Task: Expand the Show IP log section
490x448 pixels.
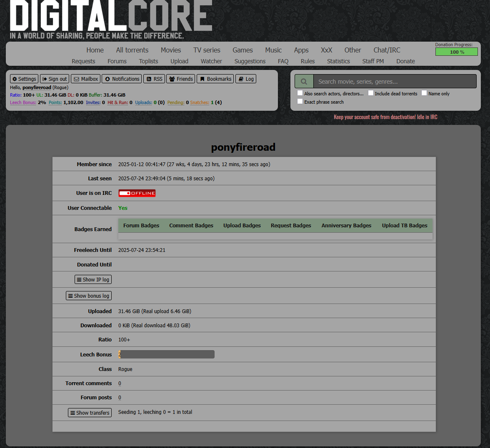Action: 93,280
